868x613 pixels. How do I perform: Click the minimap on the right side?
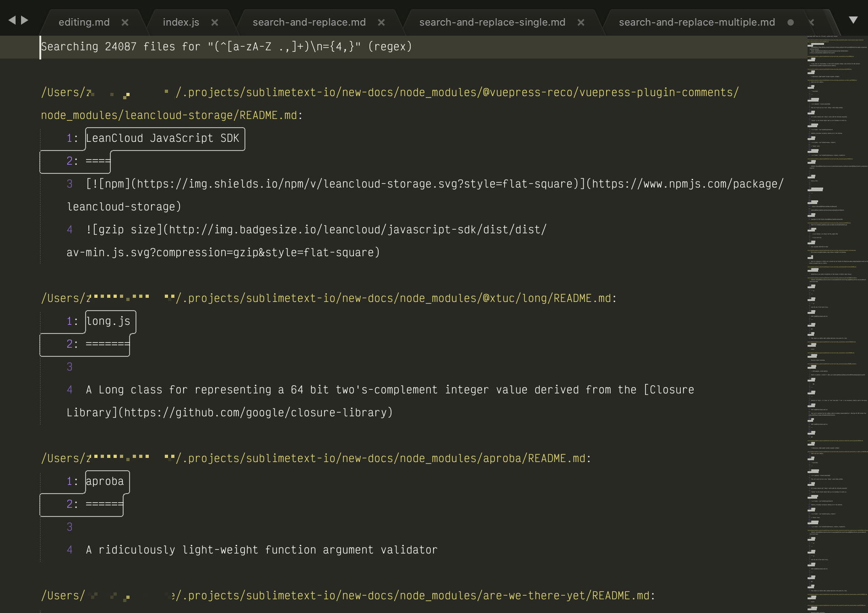pos(837,324)
